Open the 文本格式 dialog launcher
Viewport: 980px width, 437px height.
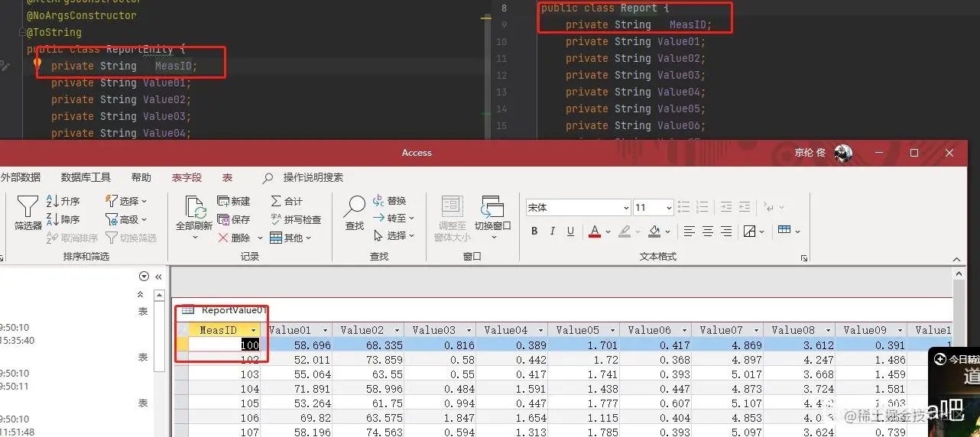tap(804, 259)
